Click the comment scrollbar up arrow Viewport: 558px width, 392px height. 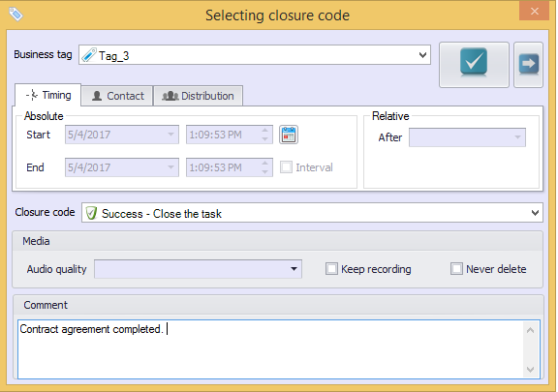point(530,330)
